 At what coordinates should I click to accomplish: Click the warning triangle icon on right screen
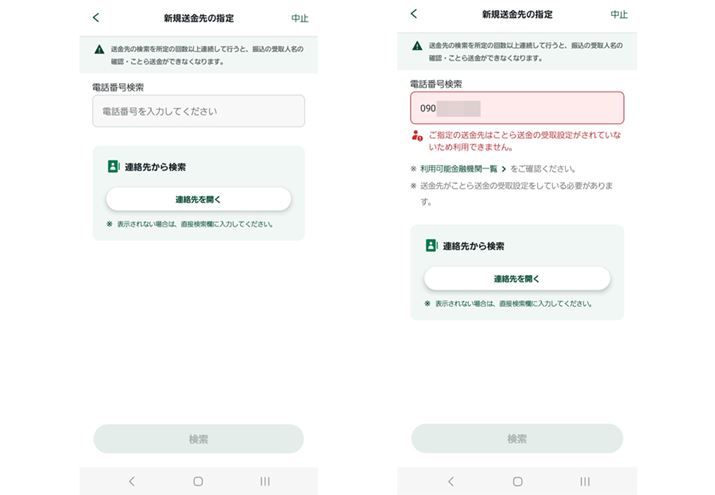(417, 46)
